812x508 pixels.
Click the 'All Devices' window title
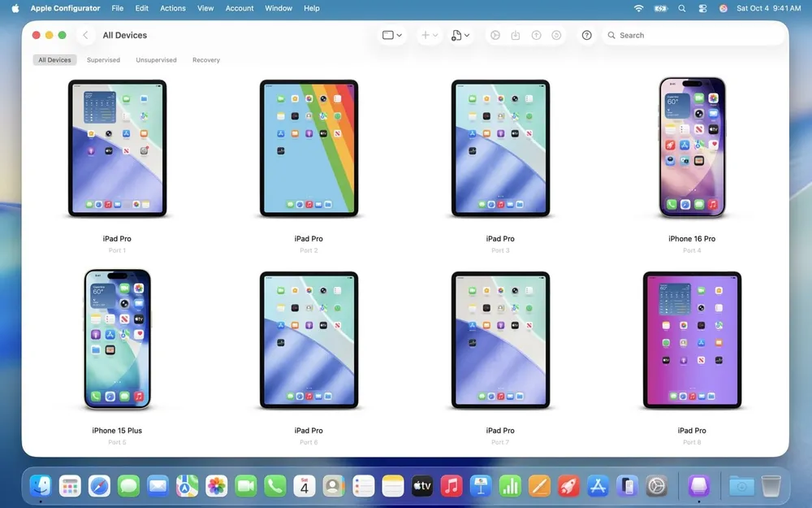pyautogui.click(x=125, y=35)
